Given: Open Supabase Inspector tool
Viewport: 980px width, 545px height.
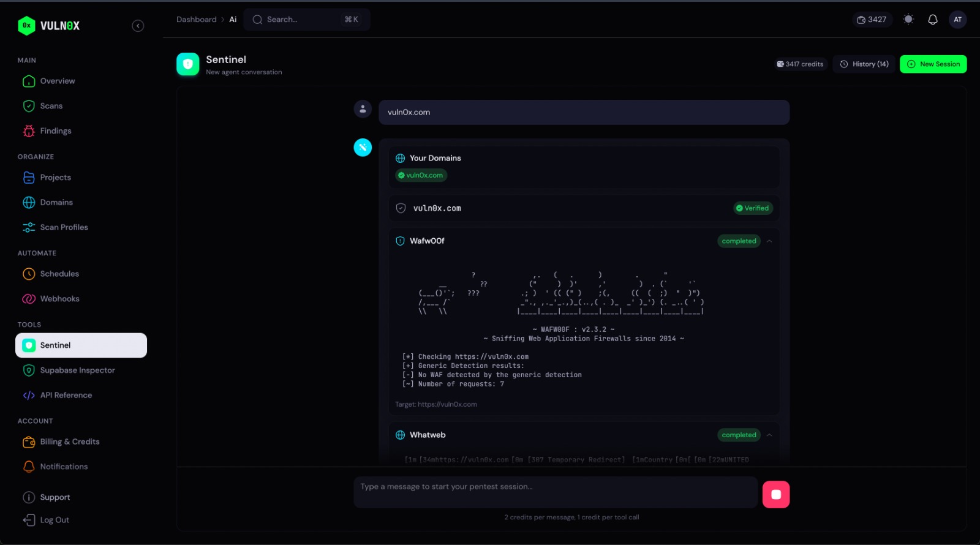Looking at the screenshot, I should [77, 370].
